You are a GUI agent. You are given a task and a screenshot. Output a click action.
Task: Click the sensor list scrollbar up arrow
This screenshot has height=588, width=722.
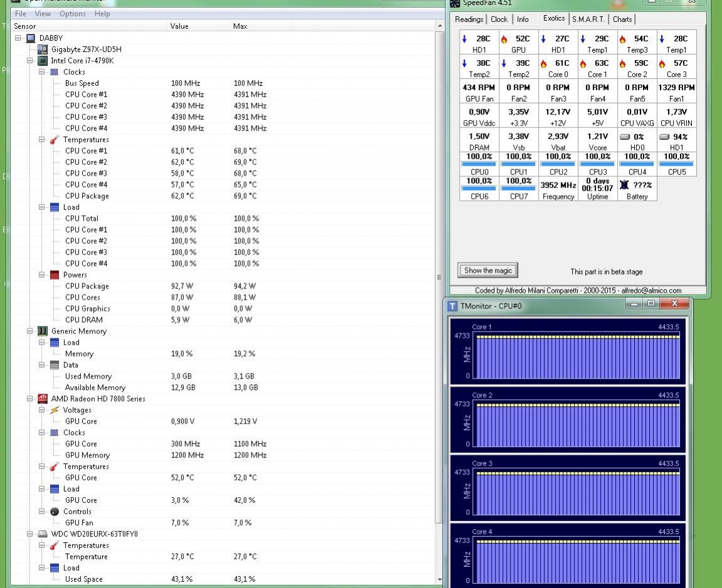(439, 26)
